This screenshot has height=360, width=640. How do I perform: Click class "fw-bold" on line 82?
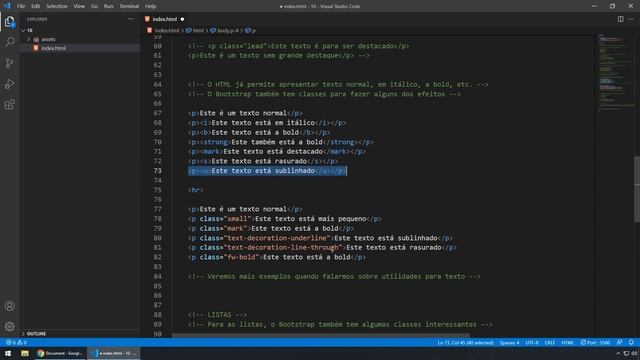[x=241, y=257]
